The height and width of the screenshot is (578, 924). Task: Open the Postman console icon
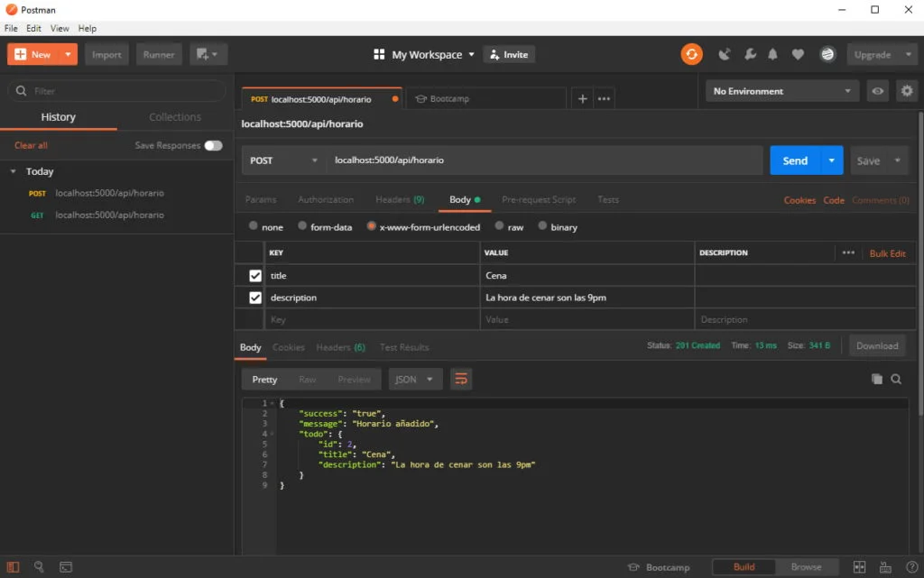(x=66, y=567)
